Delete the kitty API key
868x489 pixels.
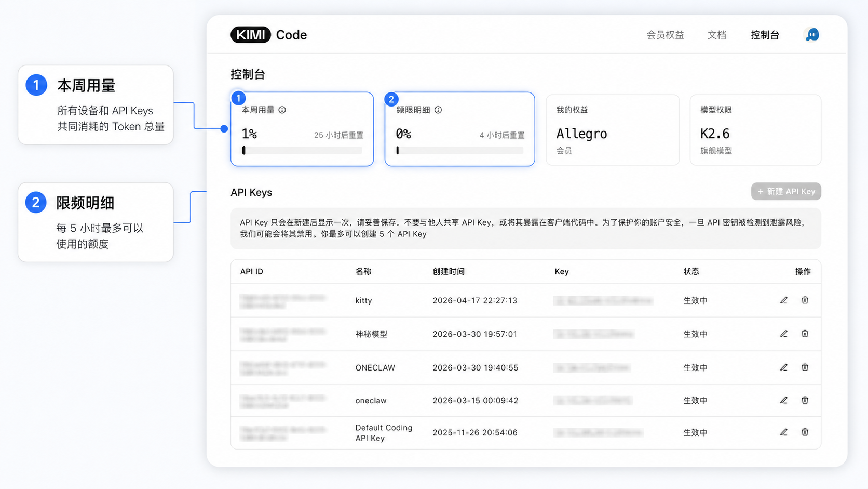pos(805,300)
